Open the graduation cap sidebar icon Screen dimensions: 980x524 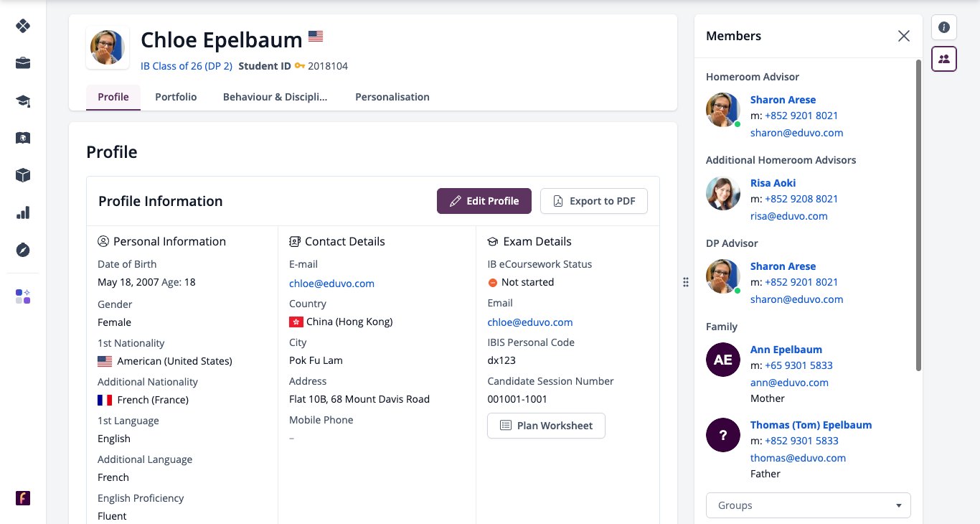tap(23, 100)
